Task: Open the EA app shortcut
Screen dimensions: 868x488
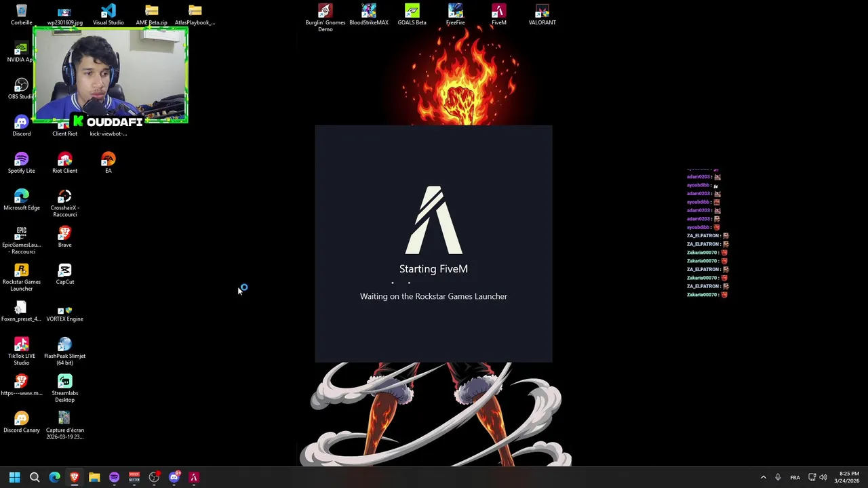Action: 108,163
